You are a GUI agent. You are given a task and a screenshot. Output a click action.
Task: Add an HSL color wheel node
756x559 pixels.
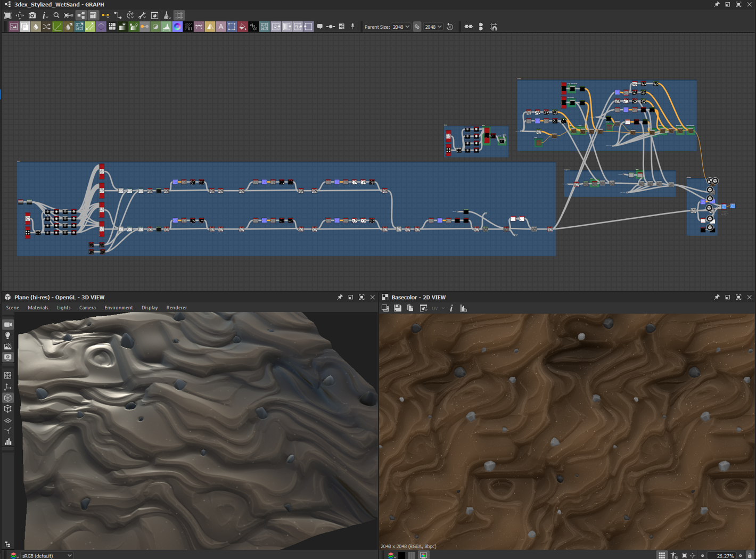tap(177, 27)
